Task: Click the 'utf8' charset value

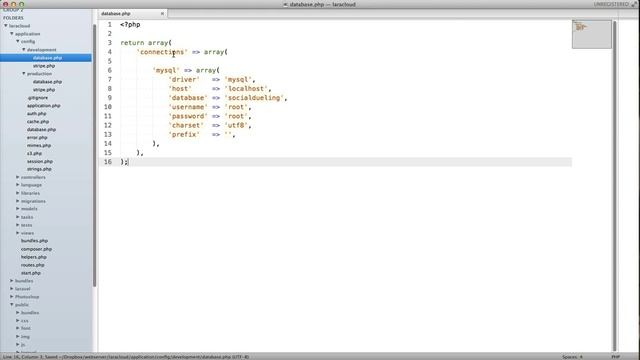Action: point(236,125)
